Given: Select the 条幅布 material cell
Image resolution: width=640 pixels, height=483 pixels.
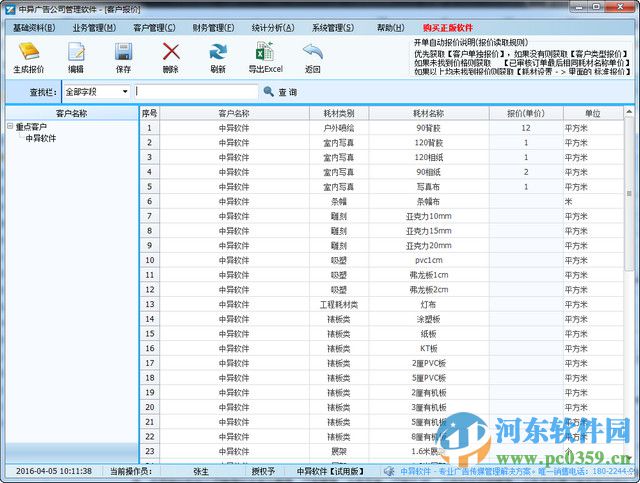Looking at the screenshot, I should (429, 202).
